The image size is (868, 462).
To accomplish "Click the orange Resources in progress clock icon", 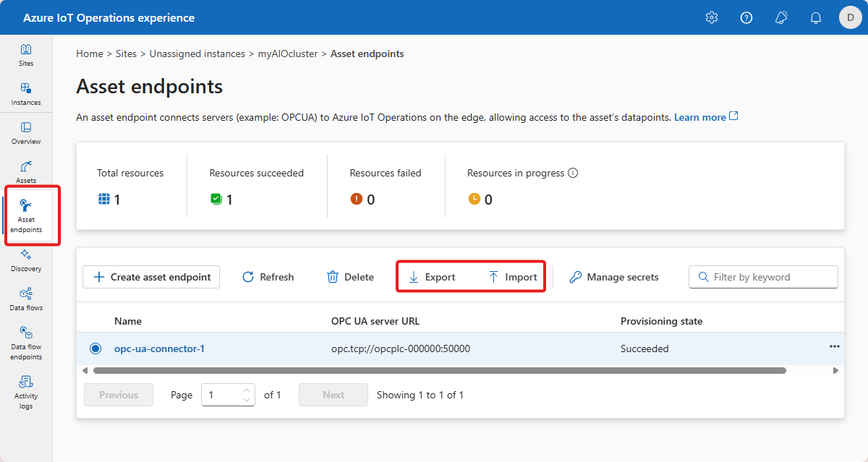I will (x=474, y=199).
